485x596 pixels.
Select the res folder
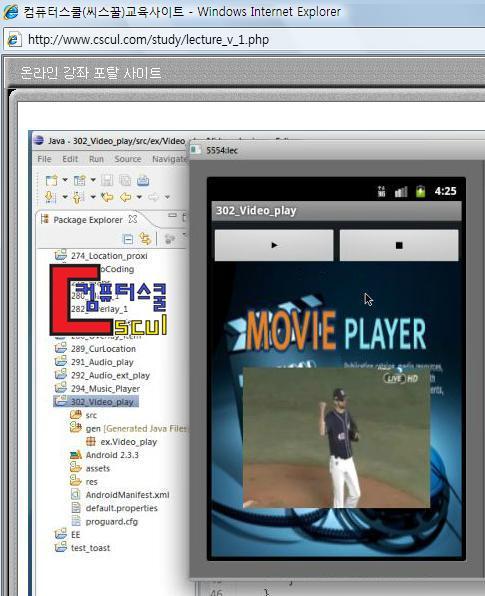pos(92,482)
